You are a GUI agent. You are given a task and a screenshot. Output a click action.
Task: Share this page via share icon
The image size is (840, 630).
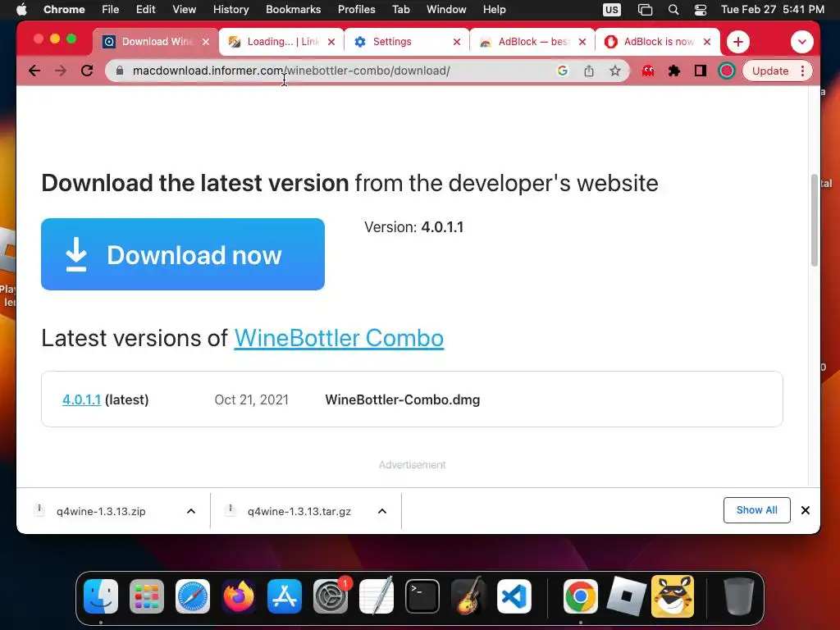coord(589,71)
